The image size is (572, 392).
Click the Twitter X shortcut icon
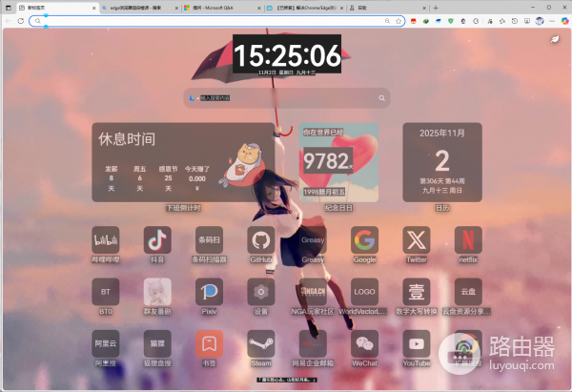click(416, 239)
